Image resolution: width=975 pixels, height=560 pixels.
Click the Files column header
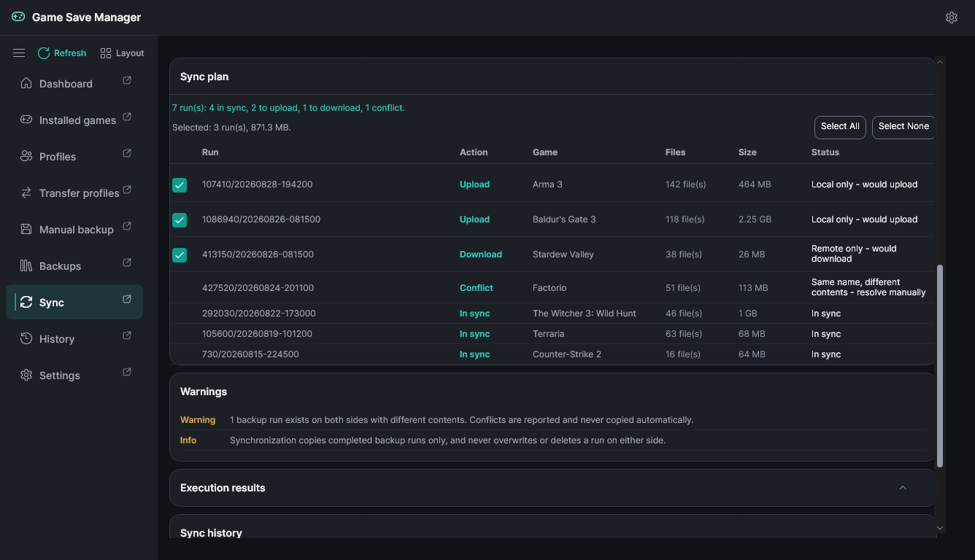click(676, 152)
